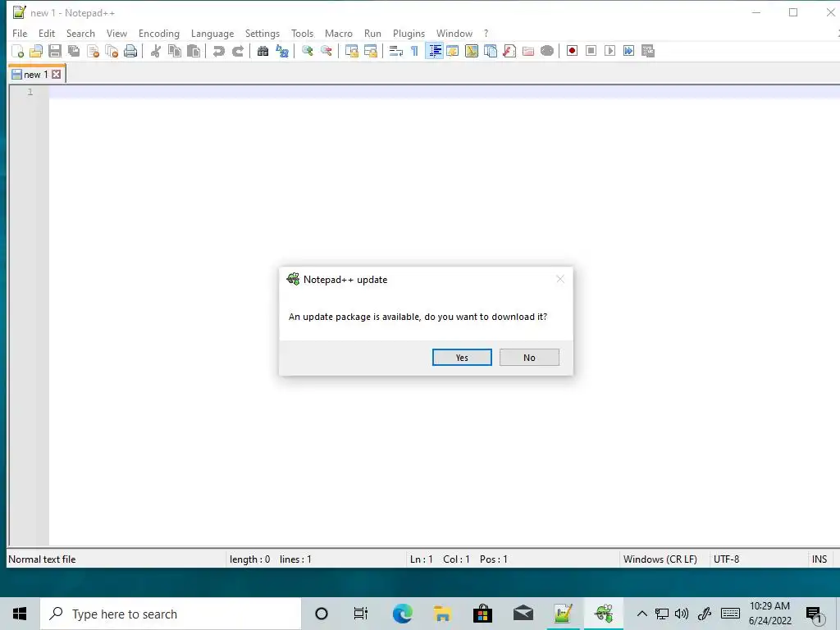Screen dimensions: 840x630
Task: Open user defined language icon
Action: (x=453, y=51)
